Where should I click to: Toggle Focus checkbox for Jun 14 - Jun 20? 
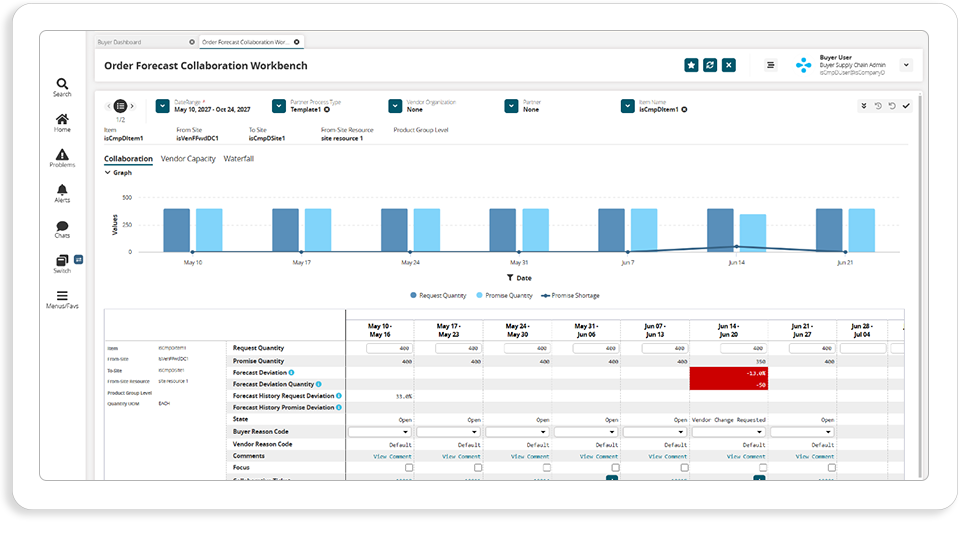click(763, 468)
